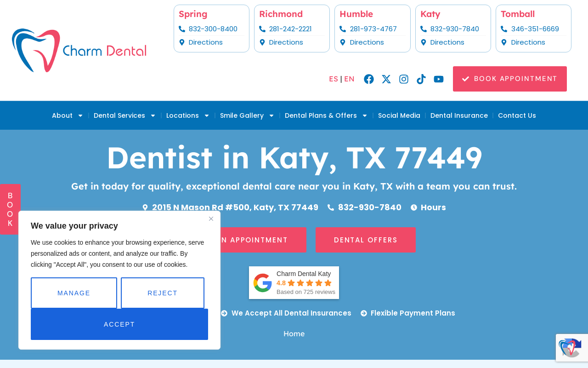Click the Dental Offers button

[x=366, y=240]
